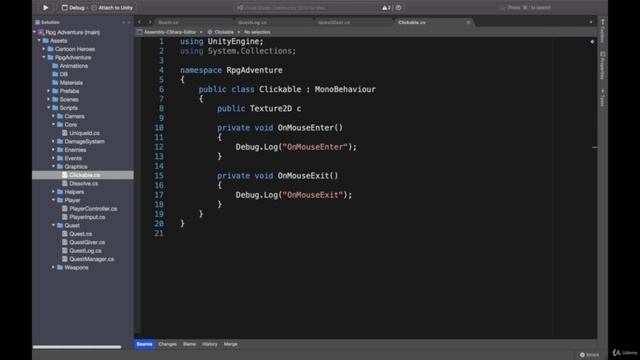The width and height of the screenshot is (640, 360).
Task: Open QuestManager.cs in the solution tree
Action: [88, 259]
